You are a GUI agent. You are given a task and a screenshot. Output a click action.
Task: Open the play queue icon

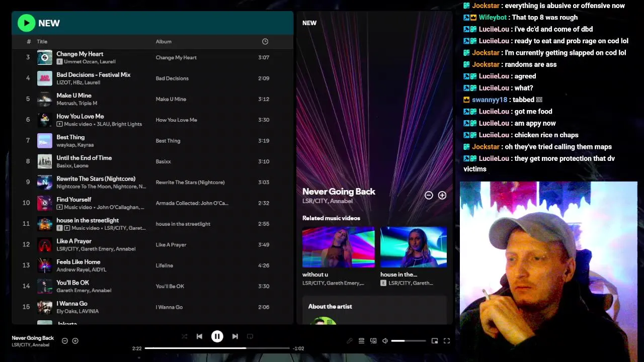click(x=361, y=341)
